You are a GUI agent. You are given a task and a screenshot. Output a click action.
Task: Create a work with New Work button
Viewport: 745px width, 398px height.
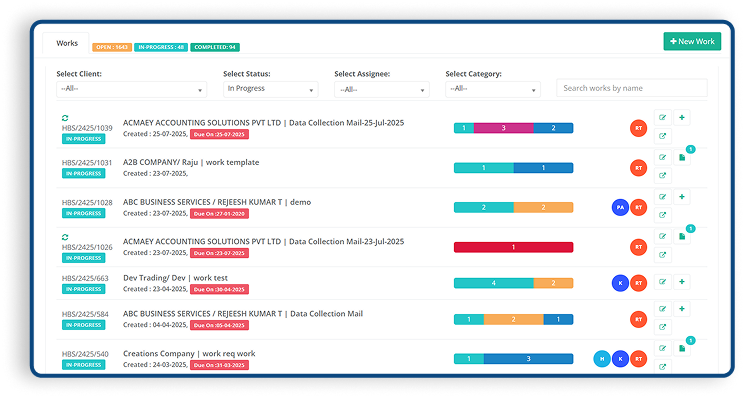click(x=692, y=41)
